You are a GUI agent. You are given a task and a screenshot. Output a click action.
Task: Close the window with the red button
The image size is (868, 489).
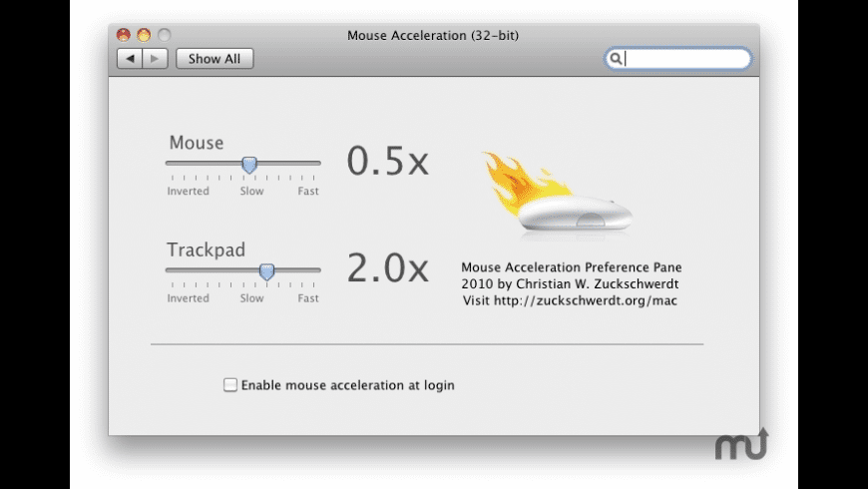[124, 35]
